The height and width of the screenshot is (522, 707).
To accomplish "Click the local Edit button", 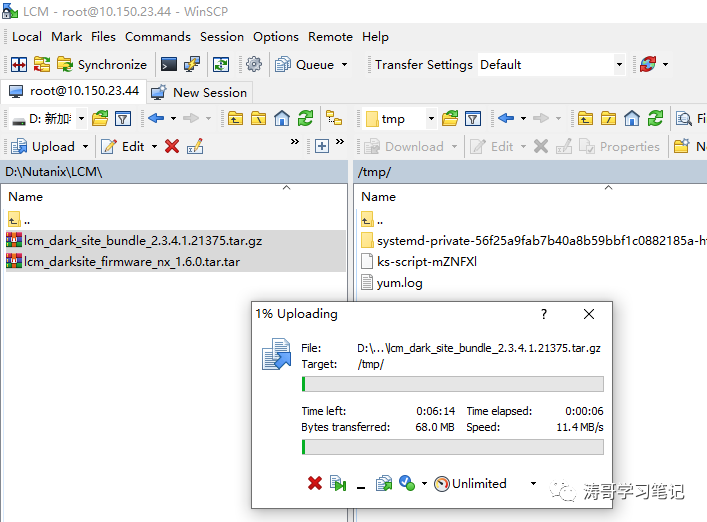I will click(x=123, y=147).
